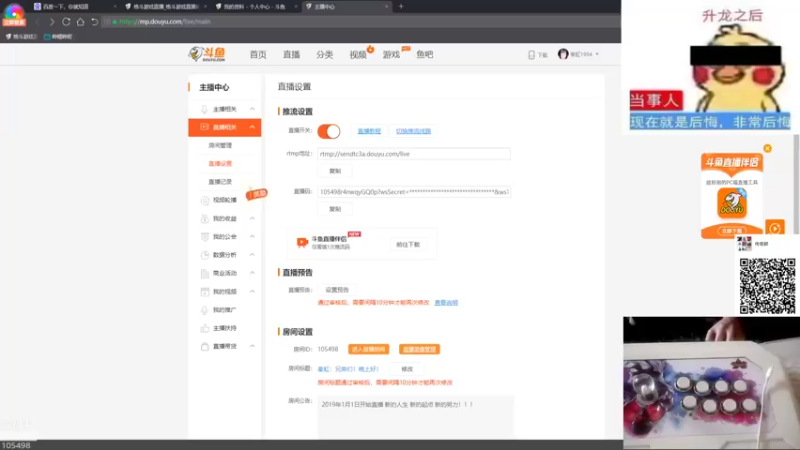Screen dimensions: 800x450
Task: Expand the 我的收益 section chevron
Action: 252,218
